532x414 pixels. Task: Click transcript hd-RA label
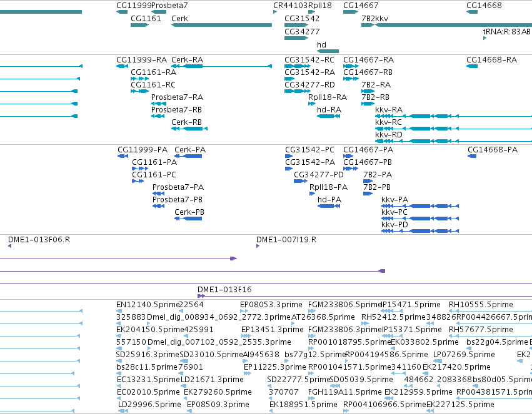[329, 110]
